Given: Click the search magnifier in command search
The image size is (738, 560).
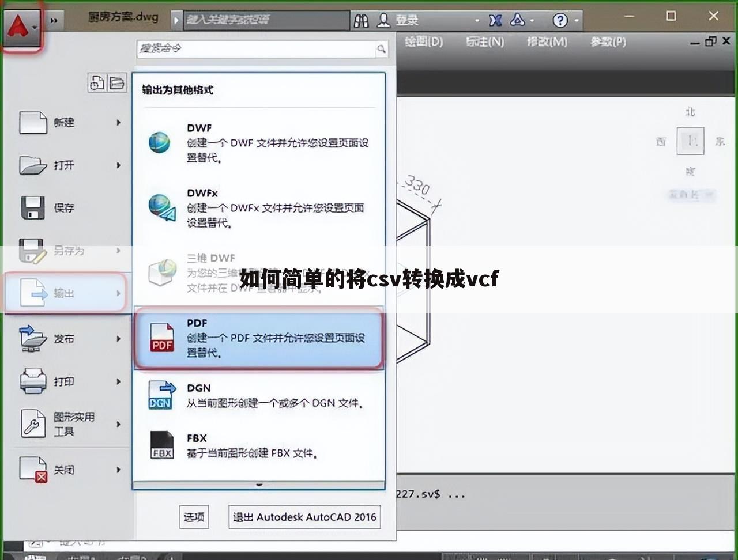Looking at the screenshot, I should click(381, 50).
